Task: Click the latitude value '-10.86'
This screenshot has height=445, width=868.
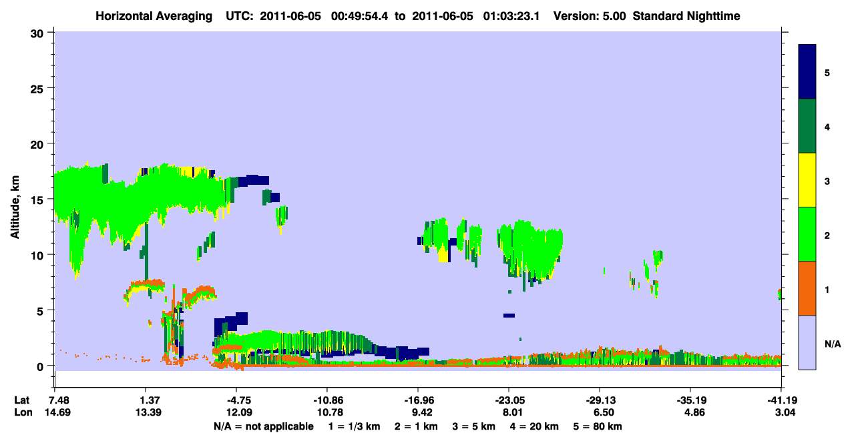Action: pos(328,400)
